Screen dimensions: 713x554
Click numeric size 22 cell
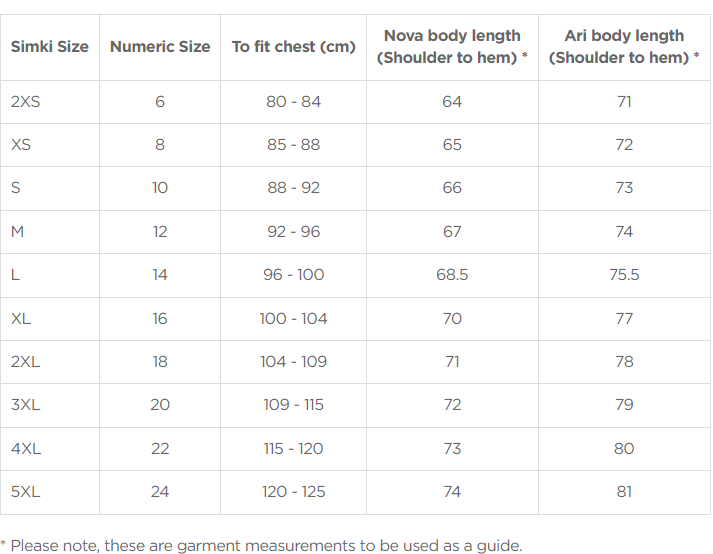coord(160,448)
